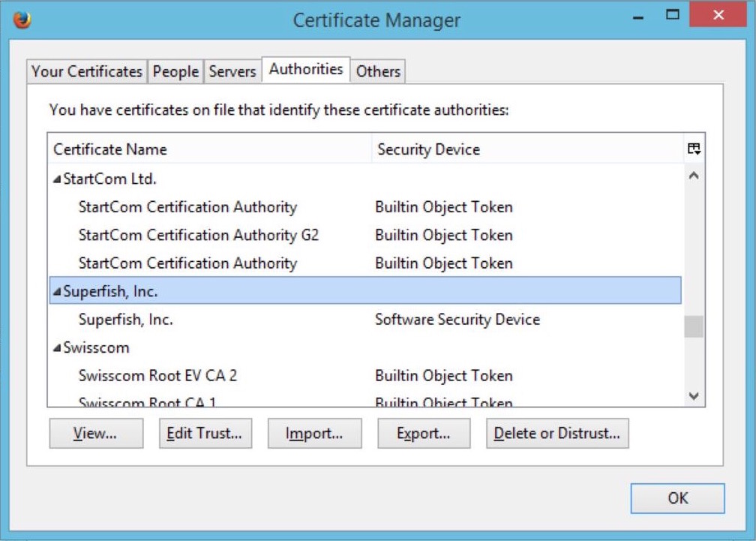Click Delete or Distrust... button

coord(557,433)
